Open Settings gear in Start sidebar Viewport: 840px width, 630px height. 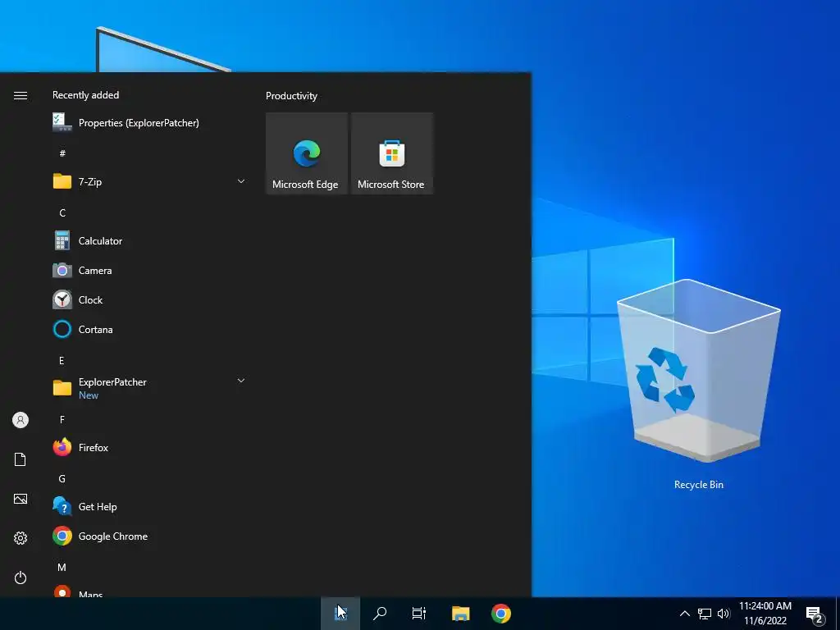(x=21, y=538)
